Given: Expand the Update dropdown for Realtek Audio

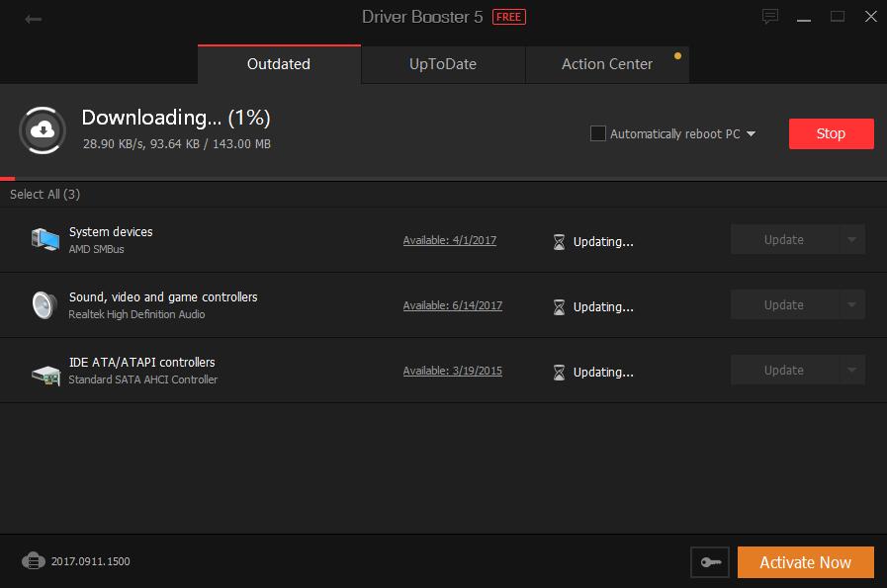Looking at the screenshot, I should [852, 304].
